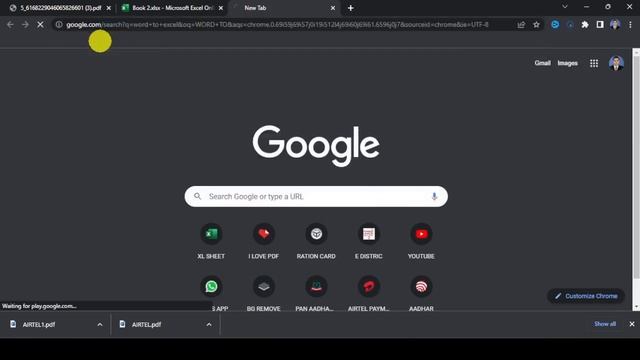Select the New Tab tab
Image resolution: width=640 pixels, height=360 pixels.
click(284, 8)
